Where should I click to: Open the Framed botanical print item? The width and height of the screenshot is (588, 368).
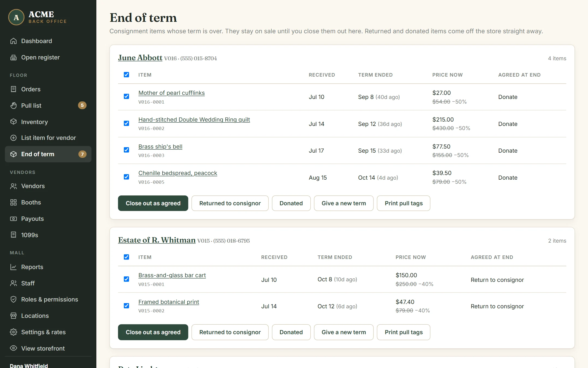(169, 302)
